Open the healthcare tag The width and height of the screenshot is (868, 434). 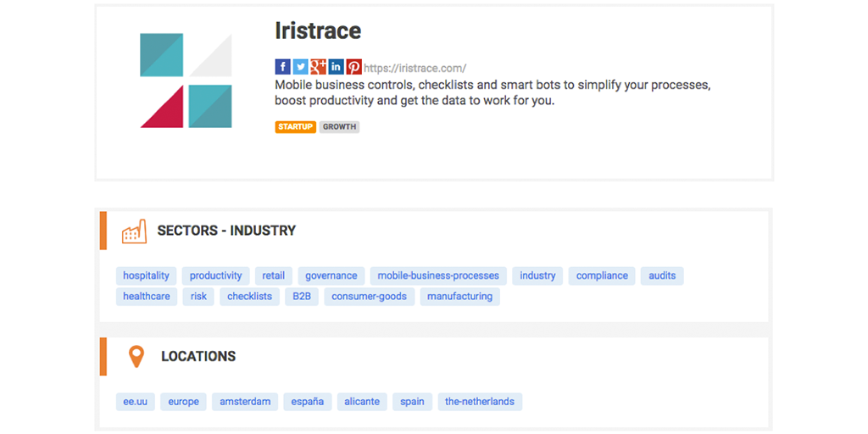tap(147, 296)
